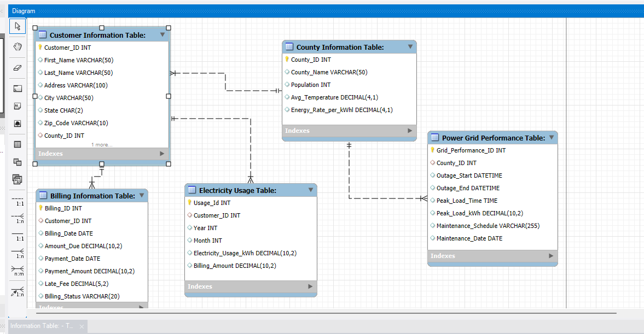Activate the place table tool

(17, 144)
